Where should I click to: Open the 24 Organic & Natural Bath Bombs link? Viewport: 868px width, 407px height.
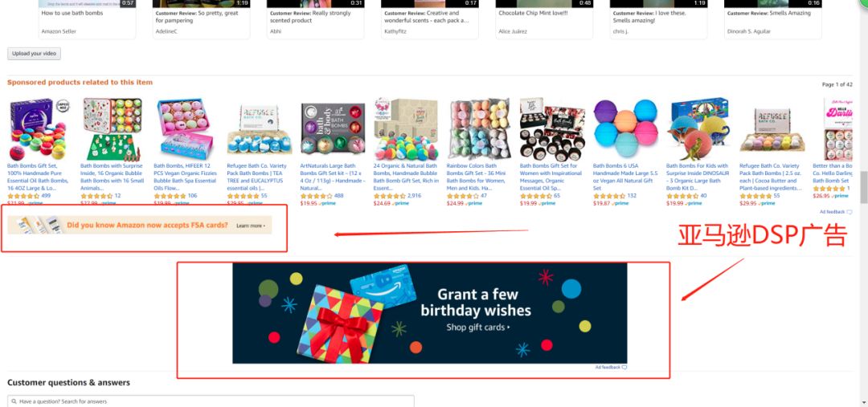coord(405,177)
